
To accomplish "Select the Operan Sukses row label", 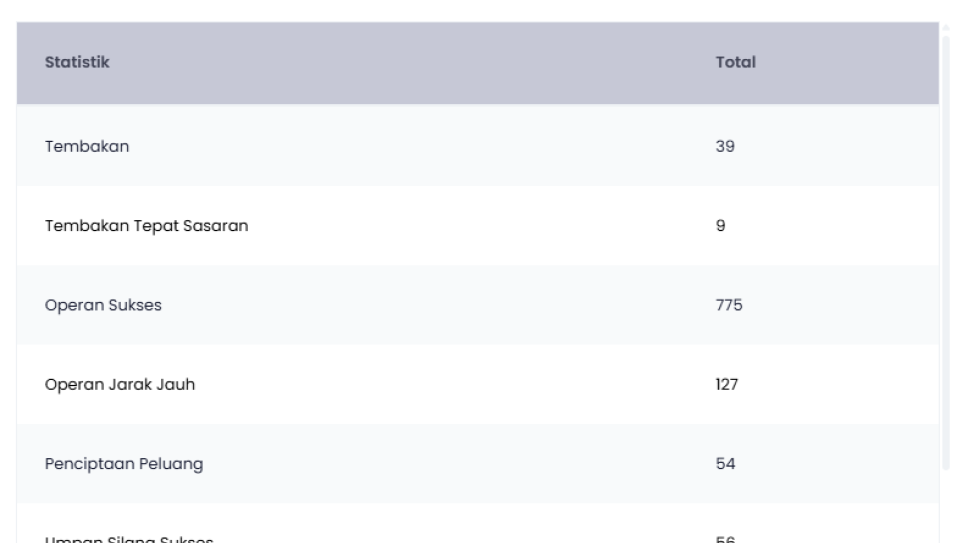I will 103,306.
